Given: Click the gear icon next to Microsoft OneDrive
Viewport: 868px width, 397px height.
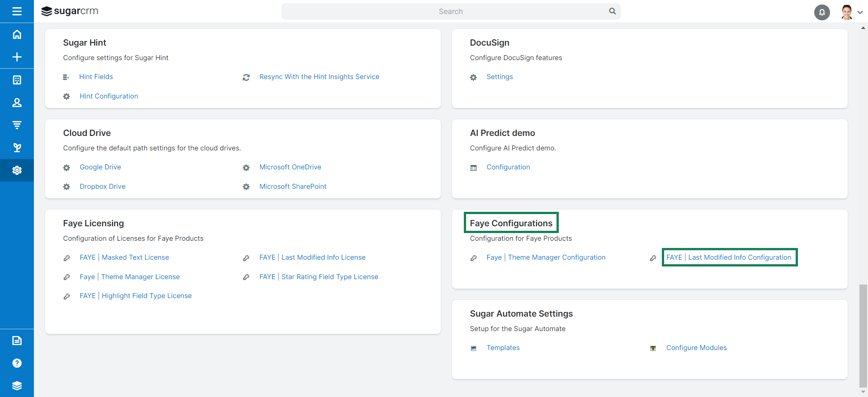Looking at the screenshot, I should tap(246, 168).
